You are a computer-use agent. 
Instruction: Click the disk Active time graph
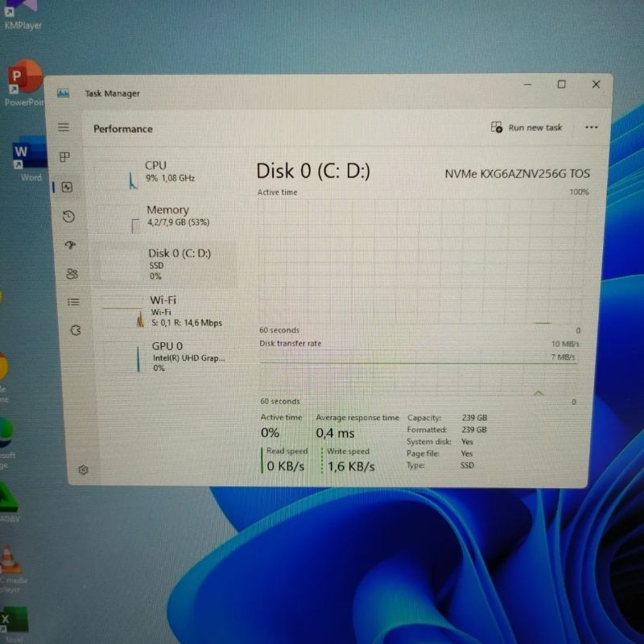419,262
